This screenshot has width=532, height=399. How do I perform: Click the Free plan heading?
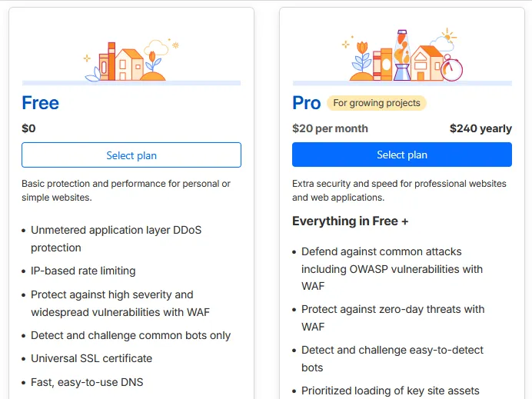click(x=41, y=103)
